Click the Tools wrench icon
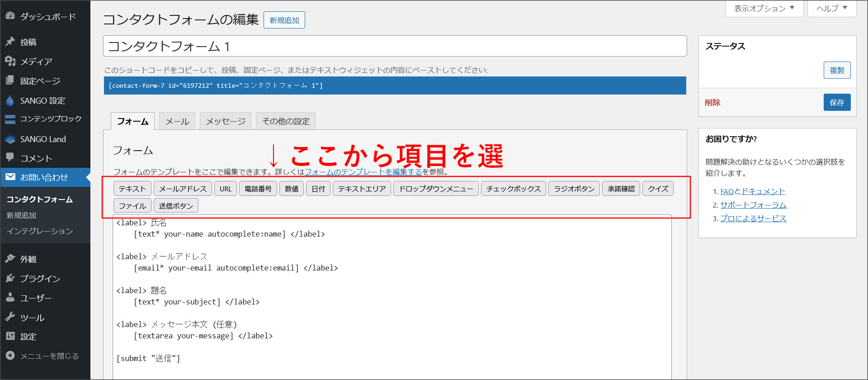 [x=10, y=317]
